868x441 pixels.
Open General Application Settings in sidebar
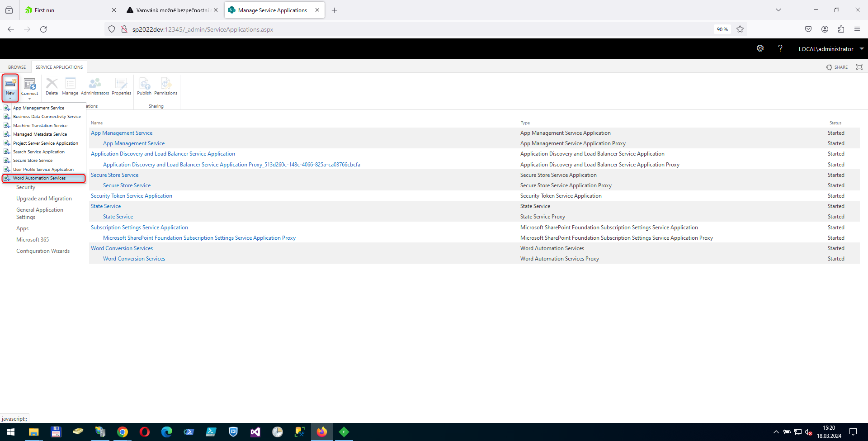pyautogui.click(x=40, y=213)
